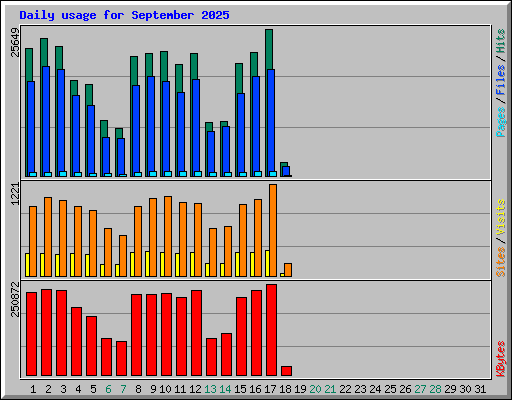This screenshot has height=400, width=512.
Task: Select day 18 on the date axis
Action: coord(285,389)
